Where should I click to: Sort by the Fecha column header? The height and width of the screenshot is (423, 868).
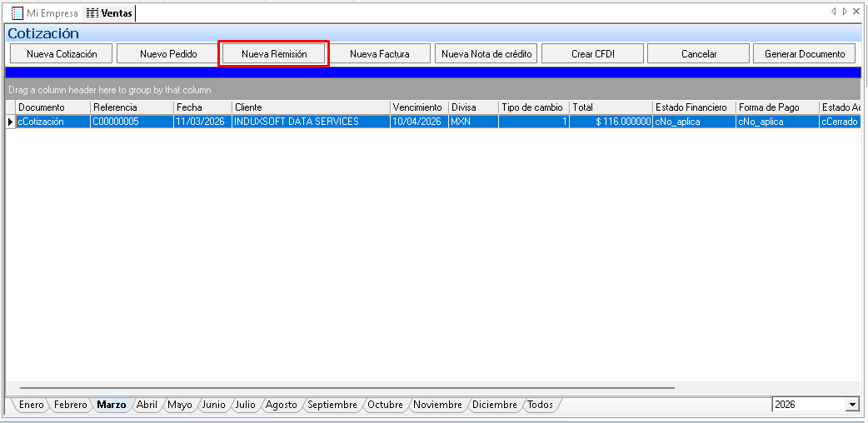click(x=202, y=107)
